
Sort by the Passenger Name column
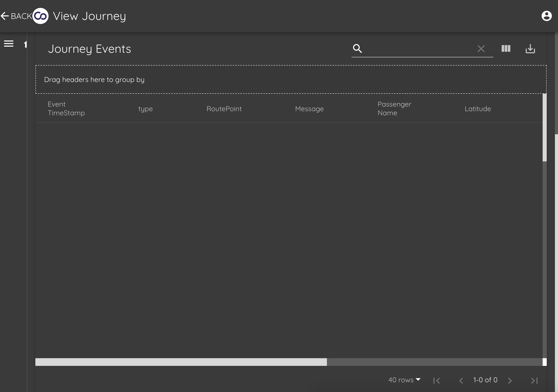click(394, 108)
